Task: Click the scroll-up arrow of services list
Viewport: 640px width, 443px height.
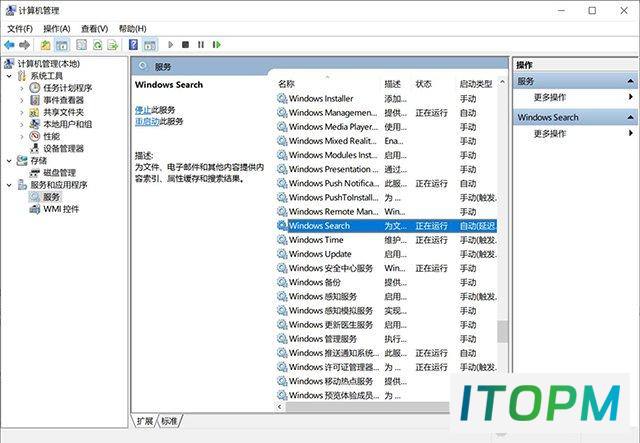Action: 502,82
